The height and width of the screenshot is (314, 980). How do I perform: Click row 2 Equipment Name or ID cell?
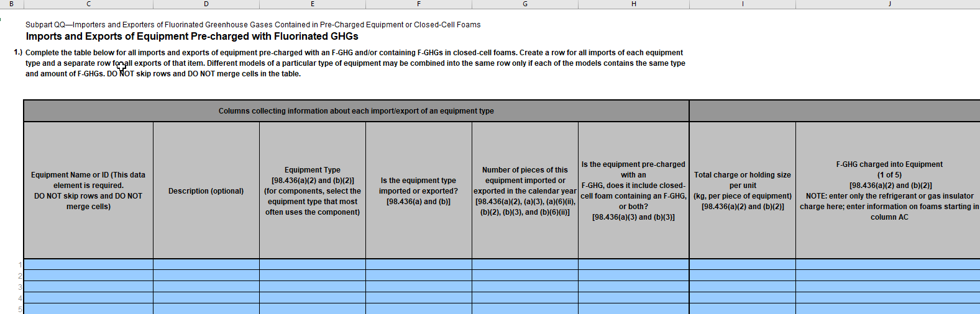(x=88, y=276)
